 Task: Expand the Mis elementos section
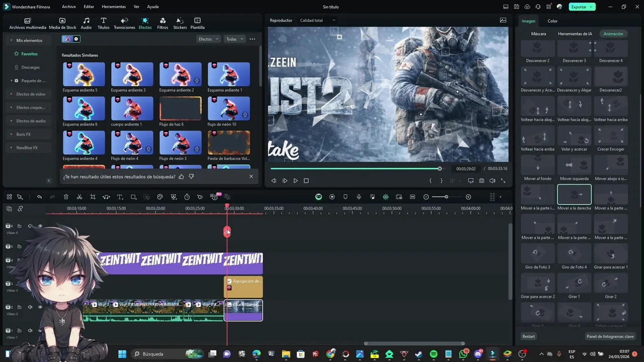pos(12,40)
